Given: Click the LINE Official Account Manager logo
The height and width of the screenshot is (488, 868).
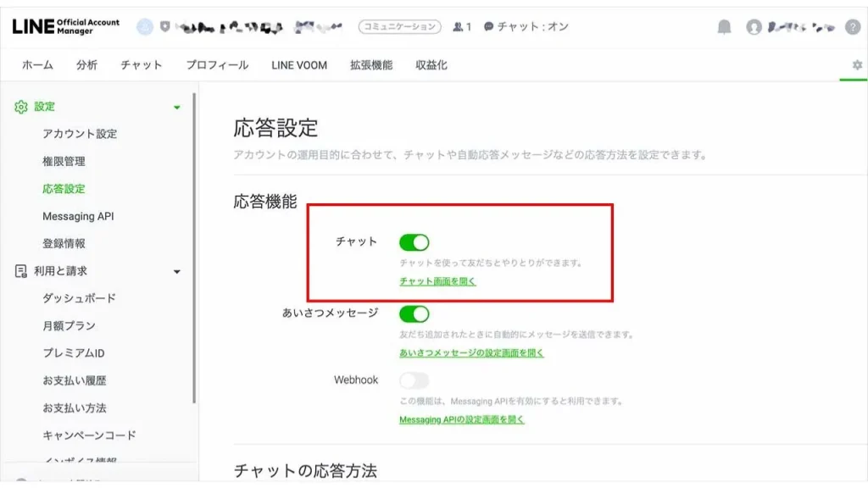Looking at the screenshot, I should pyautogui.click(x=66, y=27).
